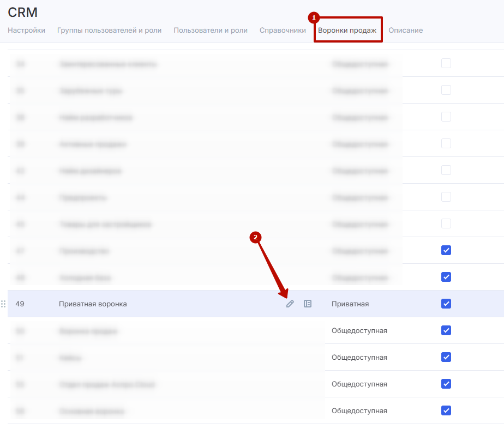Enable the unchecked checkbox in the topmost row
Viewport: 504px width, 429px height.
click(446, 63)
